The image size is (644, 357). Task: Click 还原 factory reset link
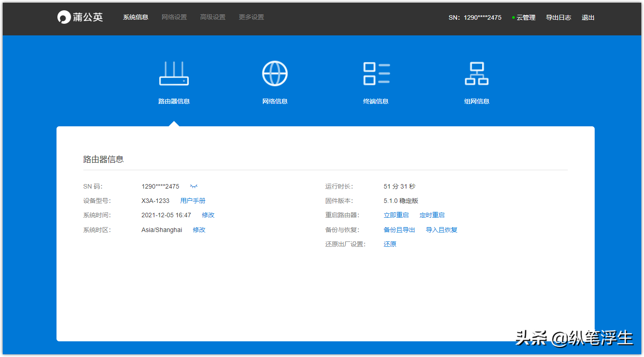[390, 244]
